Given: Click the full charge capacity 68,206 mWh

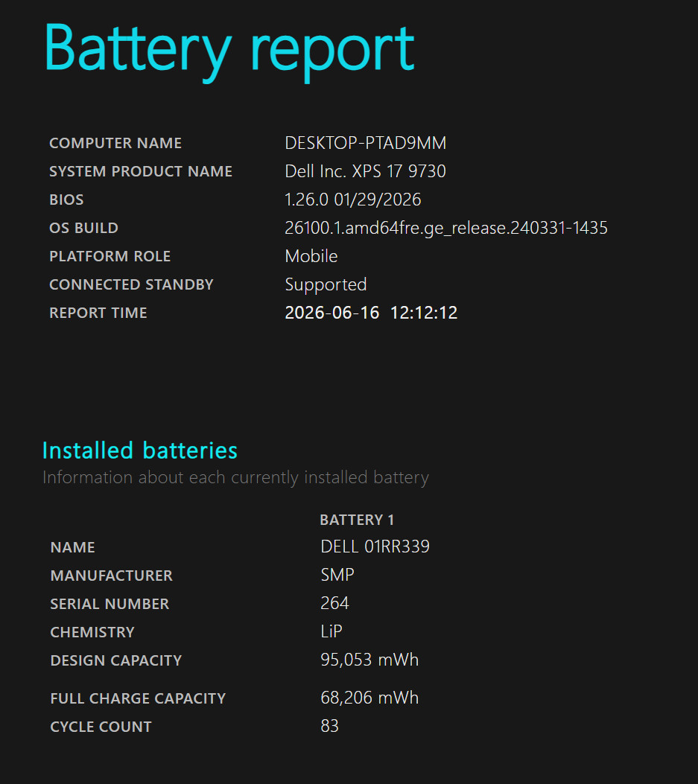Looking at the screenshot, I should pyautogui.click(x=369, y=698).
